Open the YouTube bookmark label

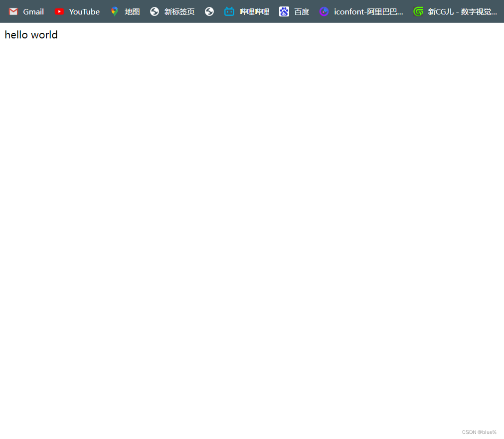click(x=85, y=12)
